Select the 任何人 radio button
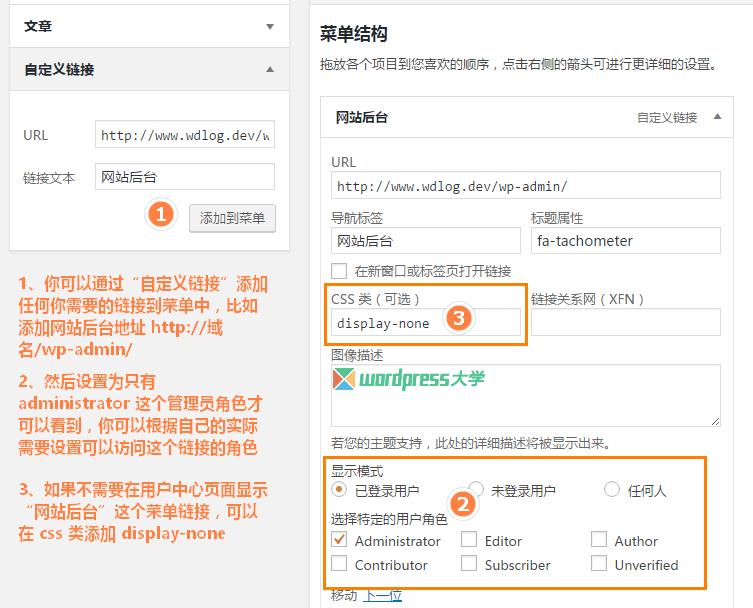 point(612,490)
